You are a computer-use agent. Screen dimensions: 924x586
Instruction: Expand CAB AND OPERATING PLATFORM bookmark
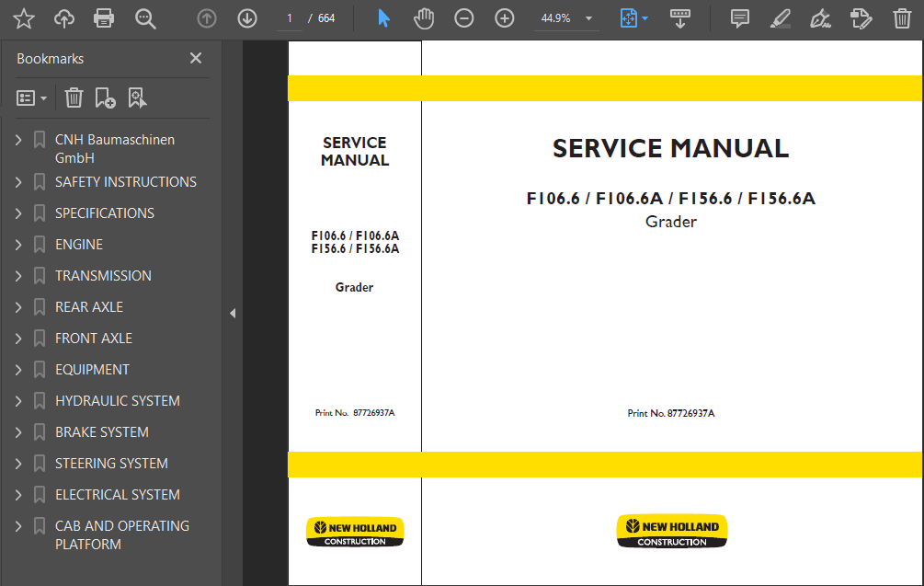(x=18, y=526)
